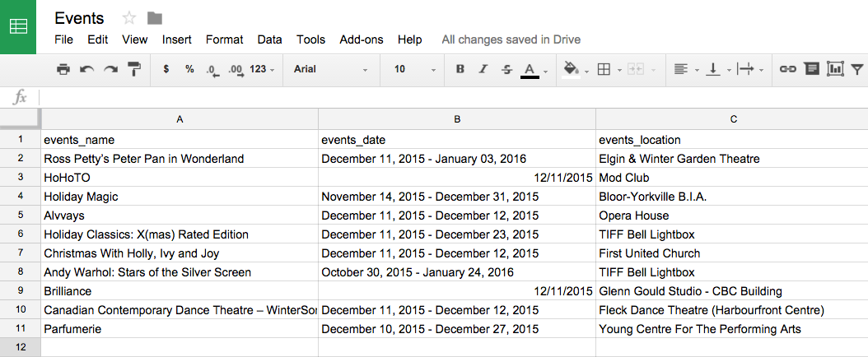The height and width of the screenshot is (357, 868).
Task: Expand text color dropdown arrow
Action: (x=546, y=71)
